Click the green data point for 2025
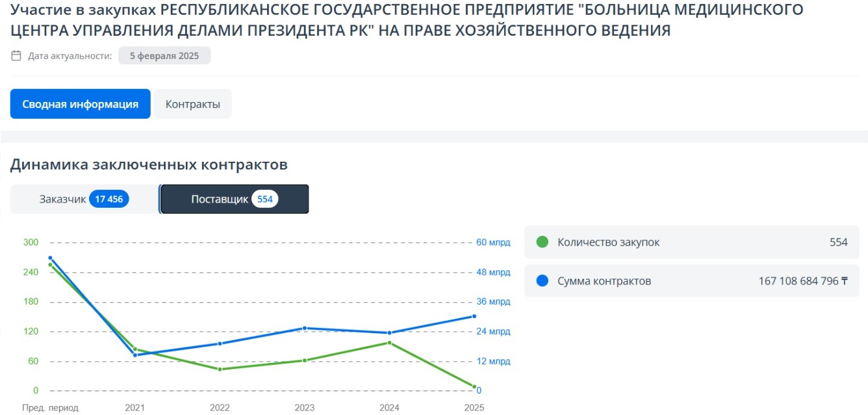The width and height of the screenshot is (868, 415). pyautogui.click(x=474, y=387)
